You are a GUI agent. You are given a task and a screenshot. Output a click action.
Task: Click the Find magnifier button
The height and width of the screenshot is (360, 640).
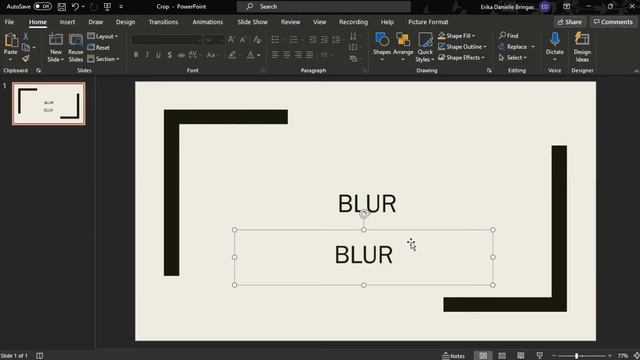click(x=509, y=36)
